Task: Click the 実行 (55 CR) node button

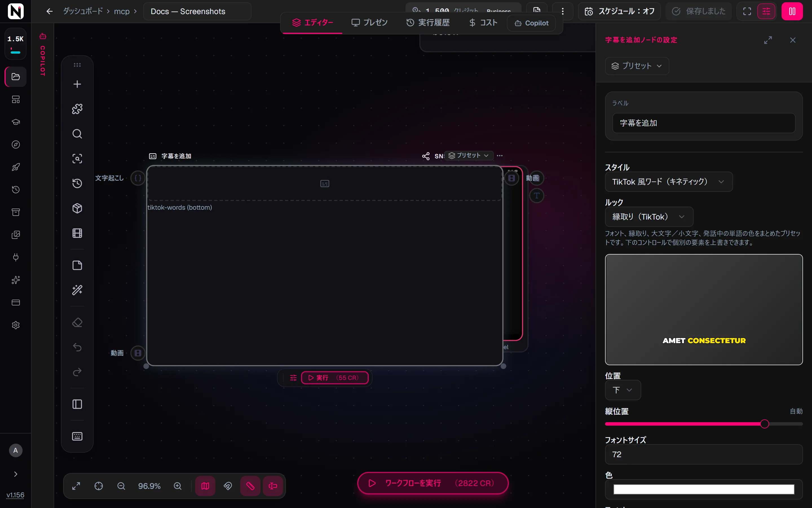Action: (335, 378)
